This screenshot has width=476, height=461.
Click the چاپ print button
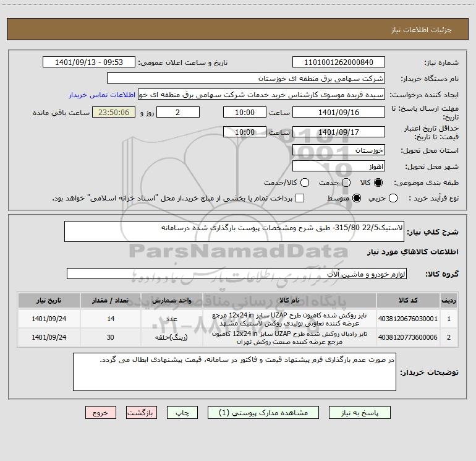(182, 413)
